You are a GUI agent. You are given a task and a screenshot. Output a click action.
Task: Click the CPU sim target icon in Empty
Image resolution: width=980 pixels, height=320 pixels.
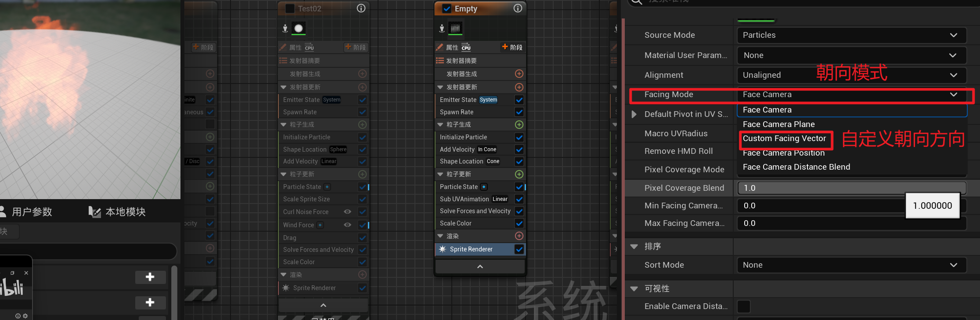point(466,47)
